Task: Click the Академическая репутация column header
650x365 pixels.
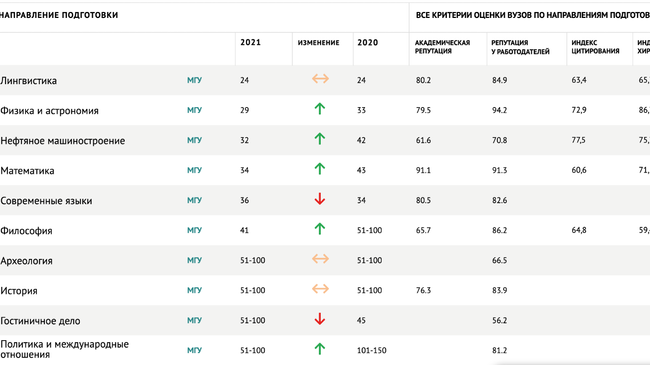Action: click(442, 47)
